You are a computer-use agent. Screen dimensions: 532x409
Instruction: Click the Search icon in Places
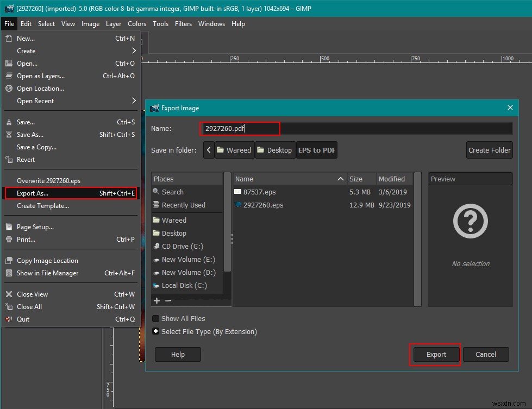157,192
